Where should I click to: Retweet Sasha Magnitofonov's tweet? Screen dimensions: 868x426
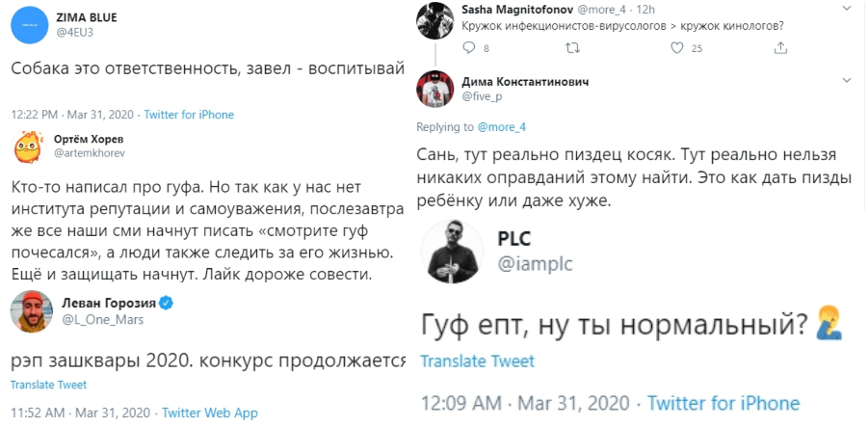tap(572, 47)
